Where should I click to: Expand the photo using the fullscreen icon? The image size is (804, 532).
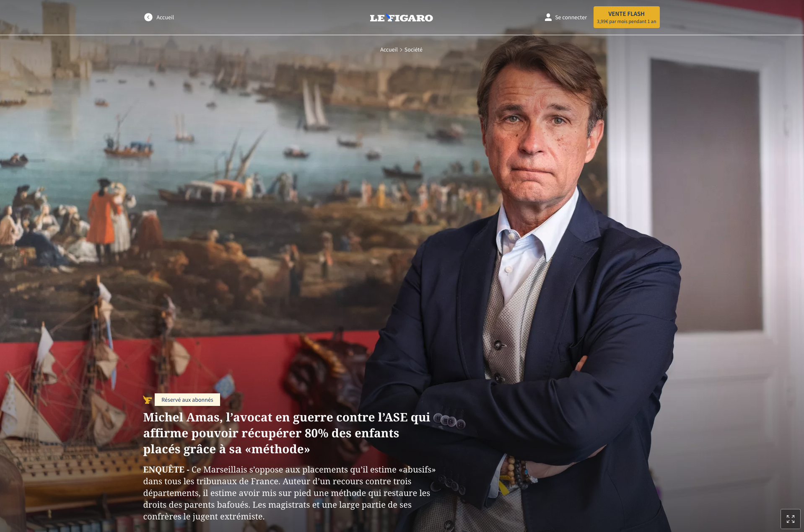(x=790, y=519)
